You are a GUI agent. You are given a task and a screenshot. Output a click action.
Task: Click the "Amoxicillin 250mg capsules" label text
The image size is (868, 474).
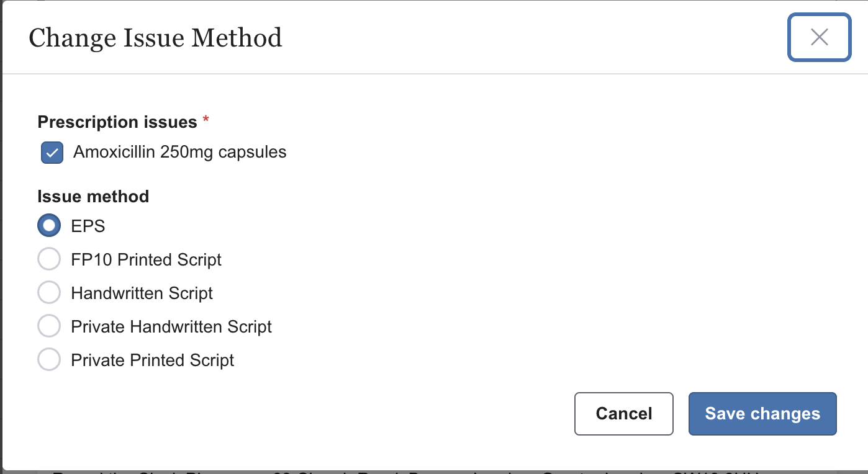point(179,152)
